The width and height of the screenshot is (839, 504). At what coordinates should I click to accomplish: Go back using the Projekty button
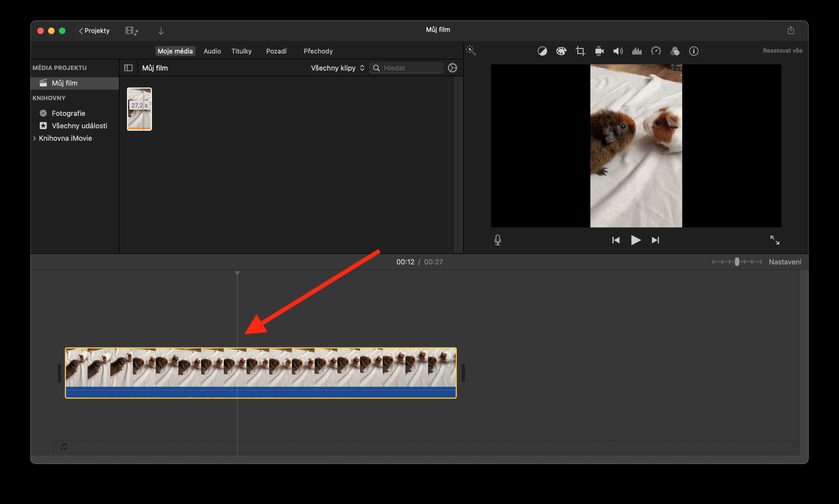pos(94,30)
